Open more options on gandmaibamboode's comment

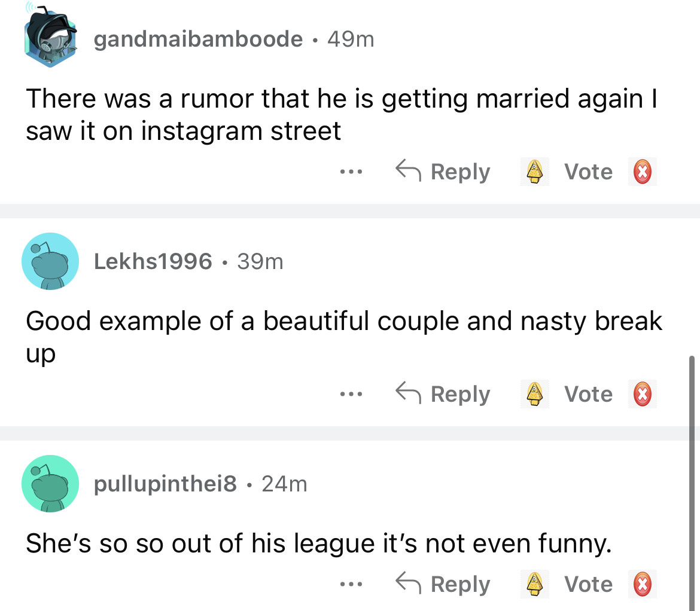(x=348, y=172)
